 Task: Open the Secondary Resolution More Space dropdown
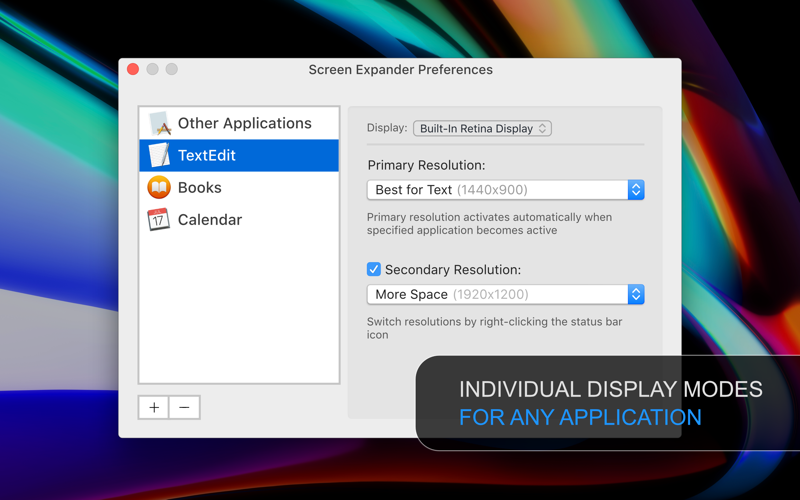pos(505,294)
